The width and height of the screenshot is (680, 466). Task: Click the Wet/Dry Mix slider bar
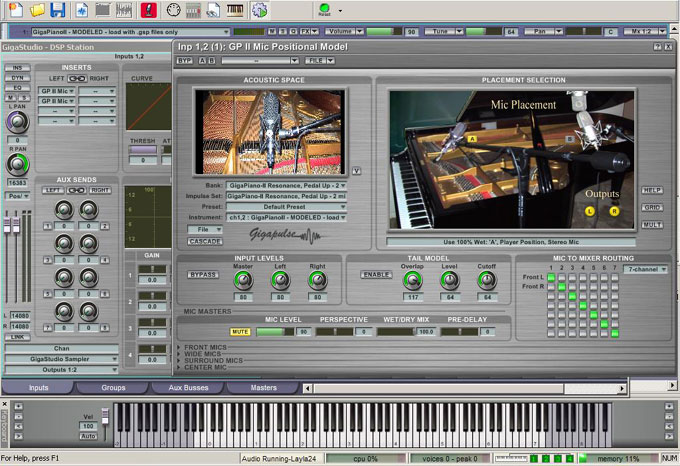tap(395, 332)
